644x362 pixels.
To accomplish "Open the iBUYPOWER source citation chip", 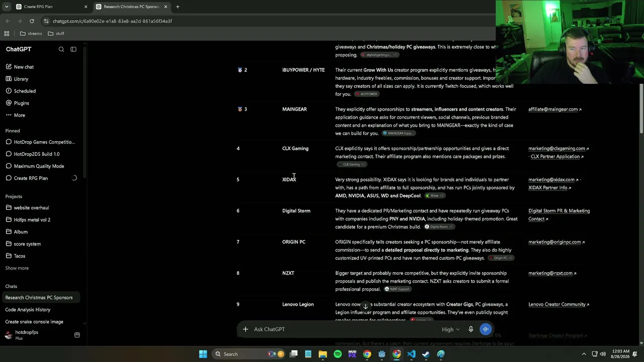I will coord(366,94).
